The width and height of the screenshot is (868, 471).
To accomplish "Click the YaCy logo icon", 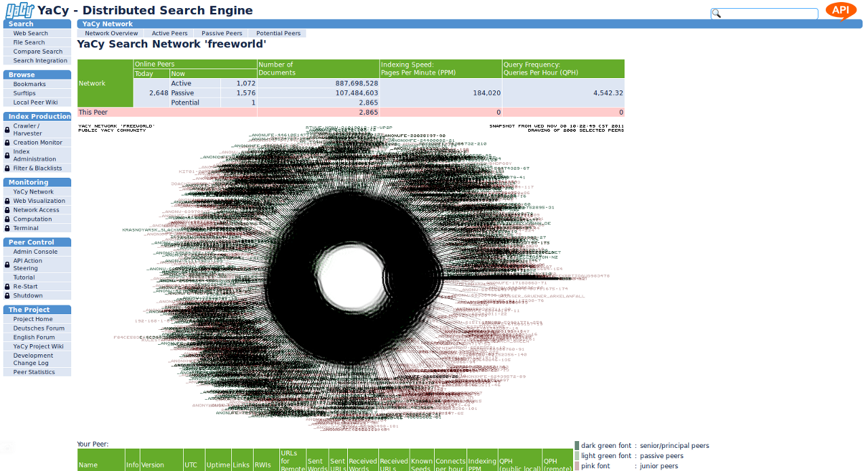I will click(x=20, y=11).
